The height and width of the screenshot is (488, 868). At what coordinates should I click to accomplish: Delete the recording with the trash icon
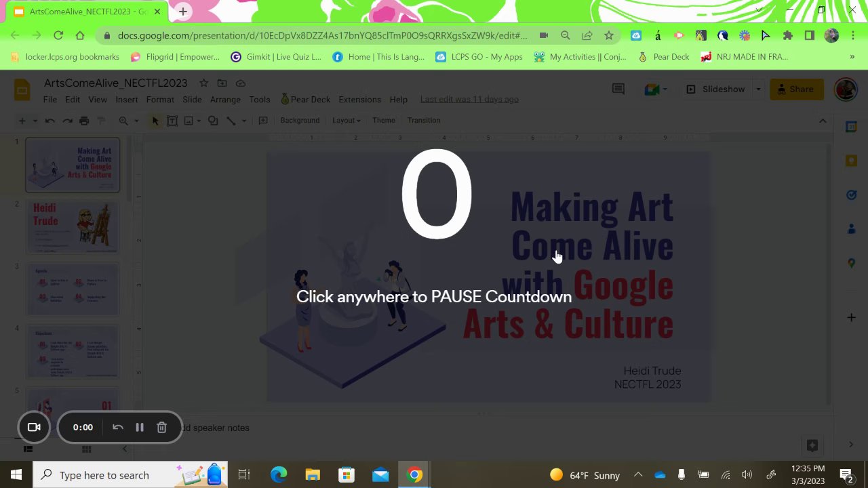coord(161,428)
